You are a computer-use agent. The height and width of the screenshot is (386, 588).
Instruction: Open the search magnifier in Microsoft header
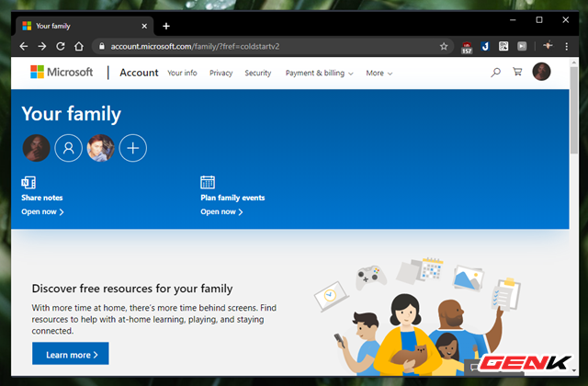(496, 72)
